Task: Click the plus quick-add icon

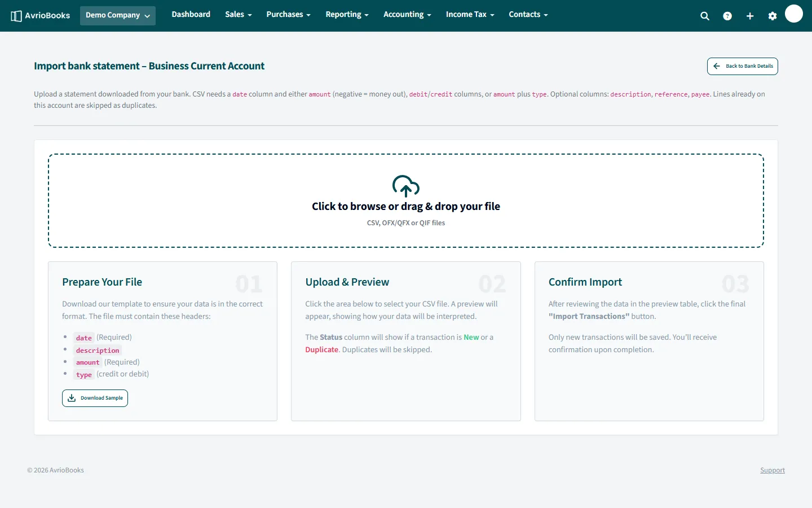Action: pyautogui.click(x=750, y=16)
